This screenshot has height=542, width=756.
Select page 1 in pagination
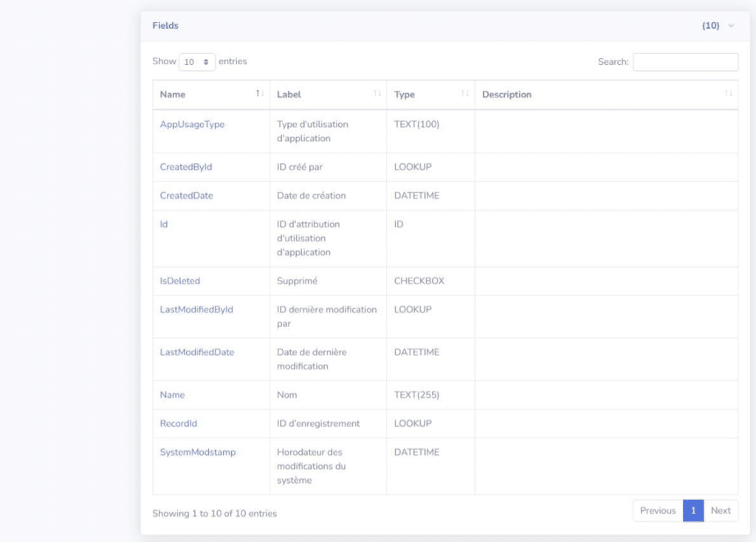(693, 510)
